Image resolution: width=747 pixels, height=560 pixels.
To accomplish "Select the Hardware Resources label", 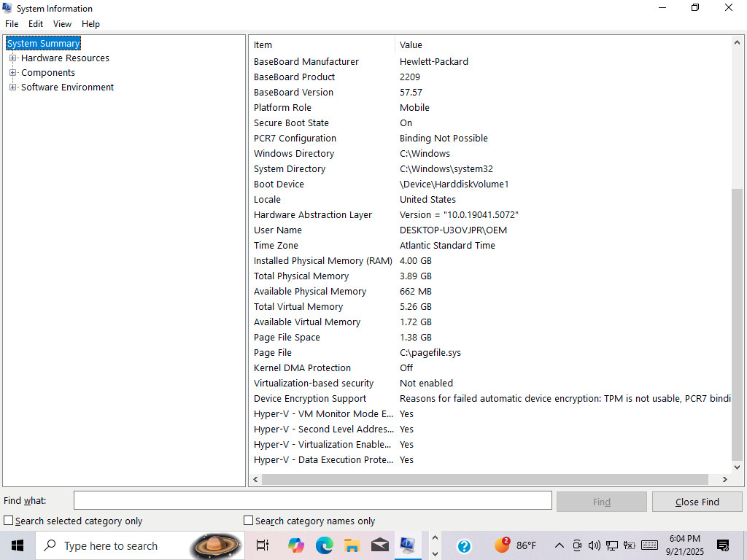I will tap(65, 58).
